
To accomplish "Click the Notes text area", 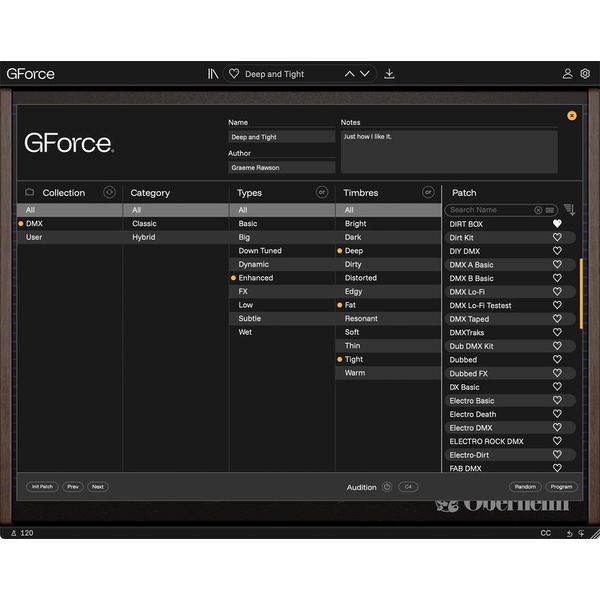I will pos(449,152).
